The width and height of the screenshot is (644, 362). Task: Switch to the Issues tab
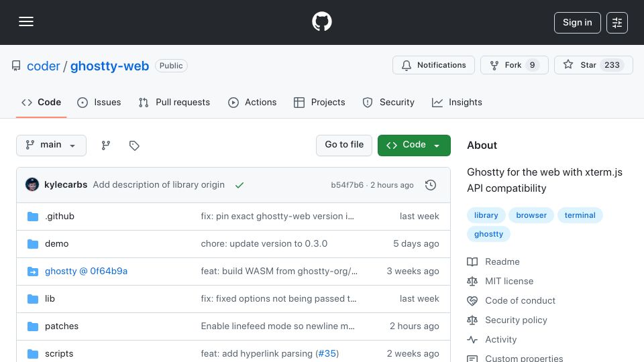point(99,102)
